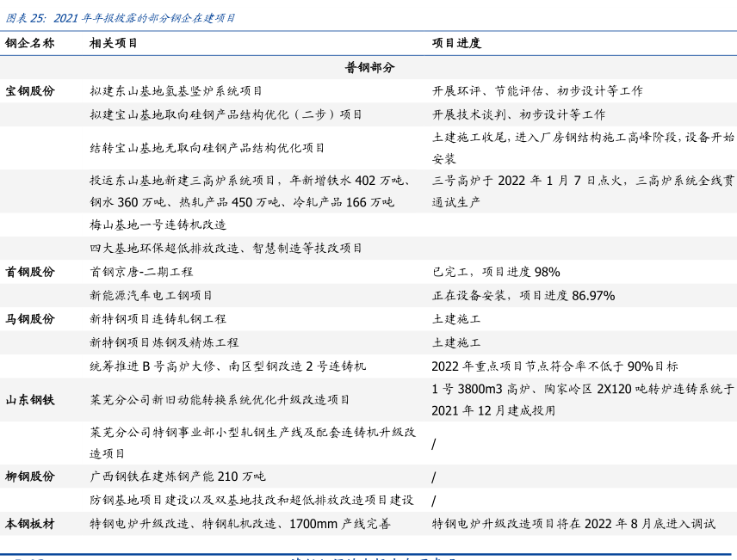Click the company name '柳钢股份'
This screenshot has width=737, height=560.
[30, 477]
